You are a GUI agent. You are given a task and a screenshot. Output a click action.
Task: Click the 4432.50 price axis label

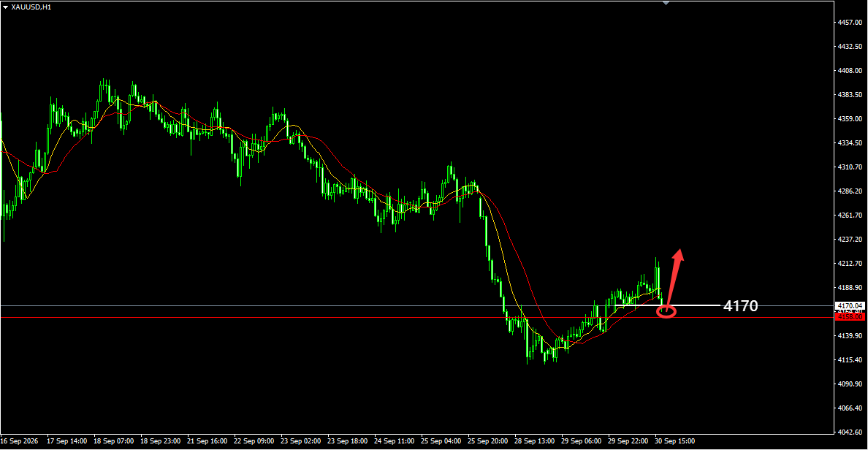coord(850,47)
